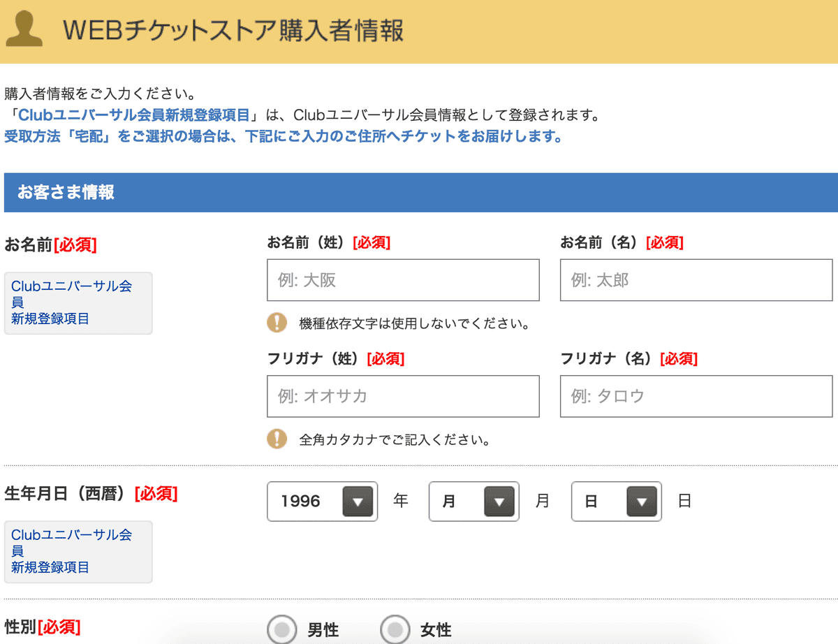Click the warning icon beside 機種依存文字 note
The image size is (838, 644).
[x=277, y=323]
